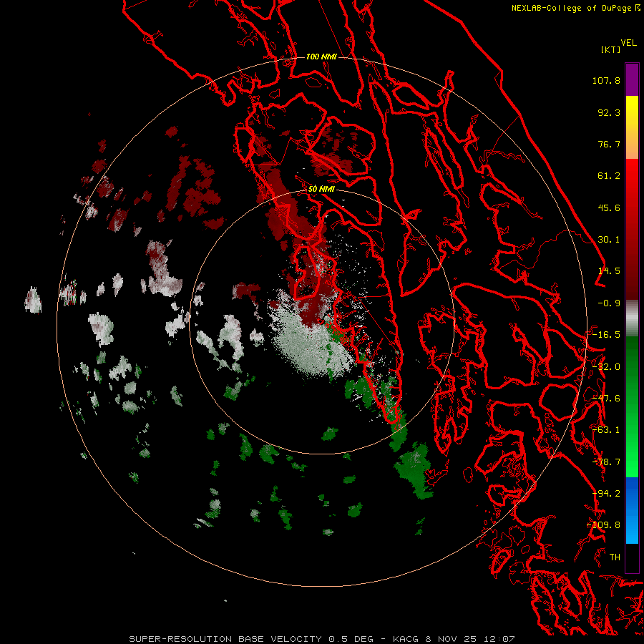Screen dimensions: 644x644
Task: Click the -32.0 velocity scale value
Action: tap(606, 367)
